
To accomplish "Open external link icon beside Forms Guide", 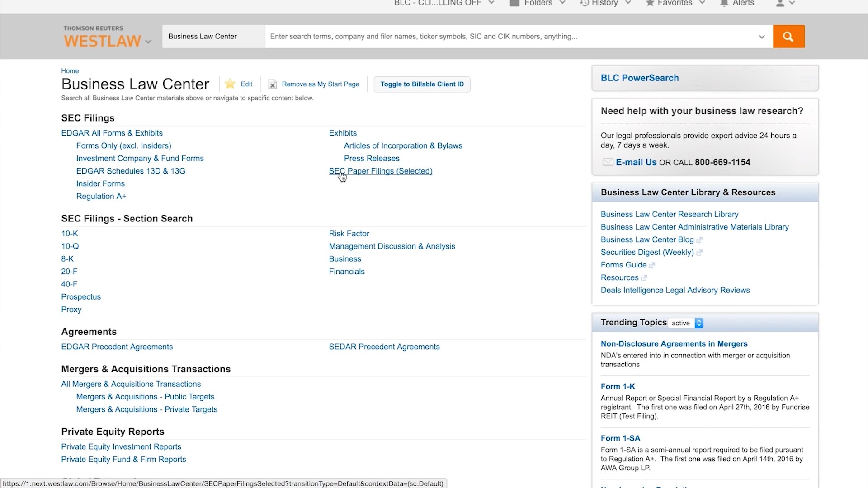I will 652,265.
